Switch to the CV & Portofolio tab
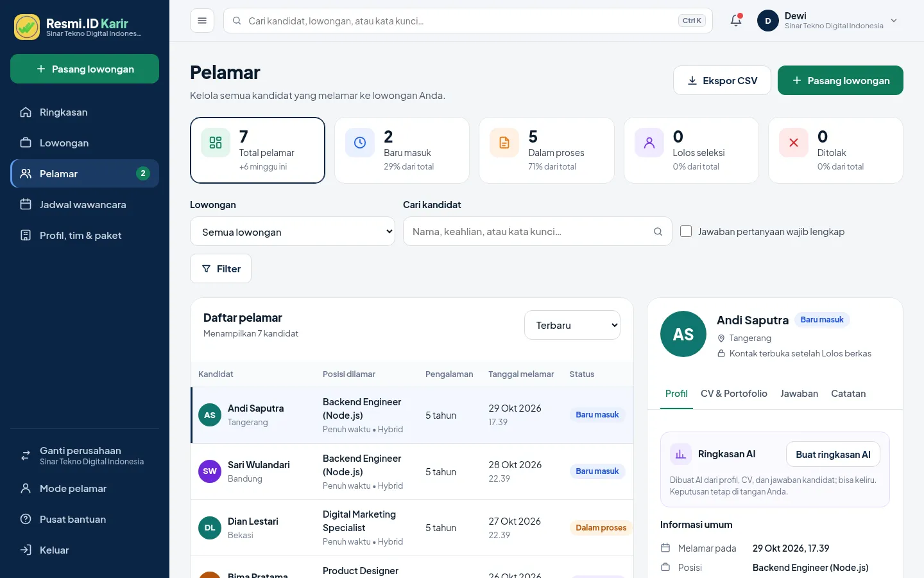924x578 pixels. (734, 394)
